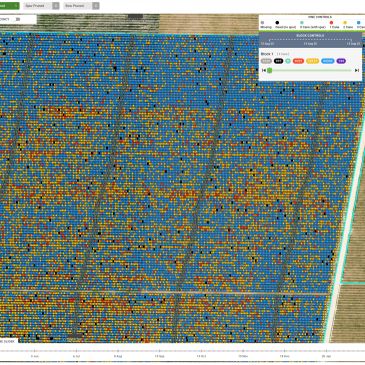Click the Block Controls header
The height and width of the screenshot is (365, 365).
(310, 35)
